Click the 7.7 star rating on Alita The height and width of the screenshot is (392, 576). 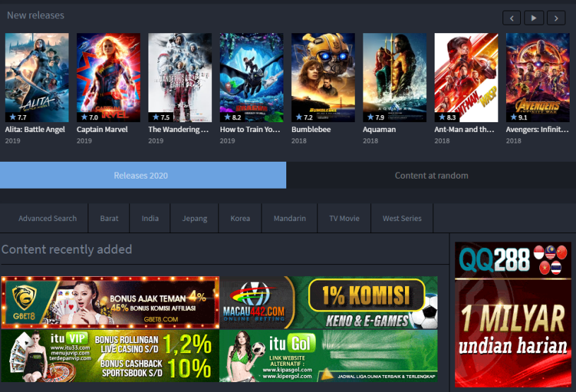(18, 117)
